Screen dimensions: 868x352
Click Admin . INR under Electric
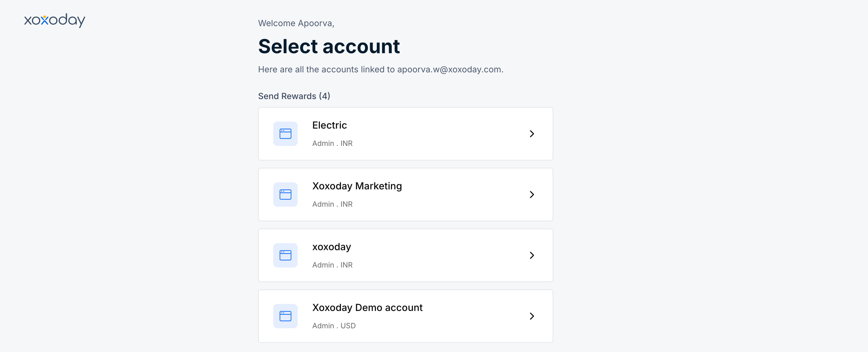(x=332, y=143)
